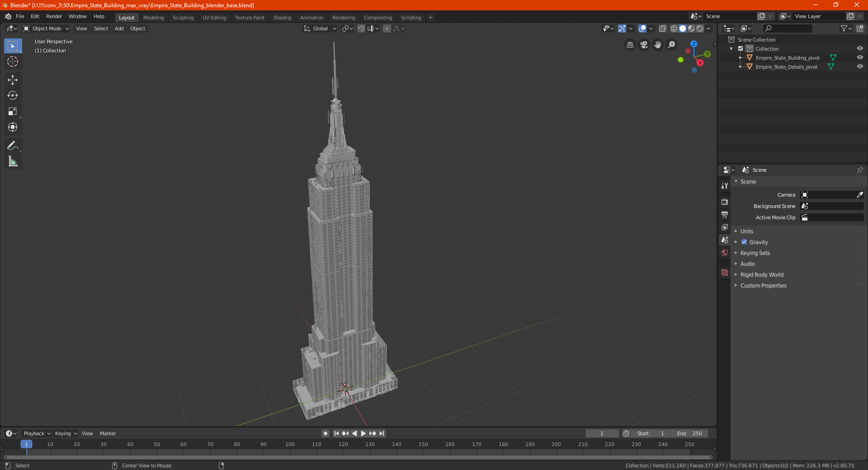868x470 pixels.
Task: Choose the Annotate tool
Action: 13,146
